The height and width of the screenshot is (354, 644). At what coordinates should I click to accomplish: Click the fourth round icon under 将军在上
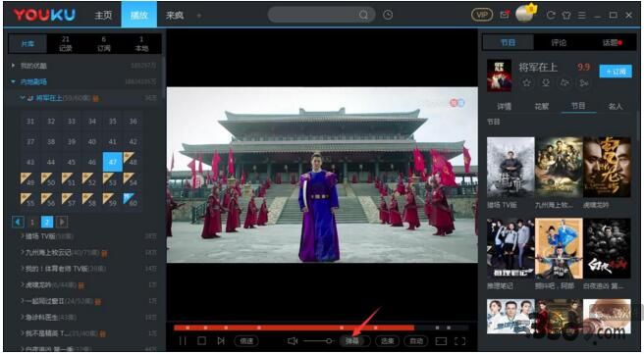(583, 82)
